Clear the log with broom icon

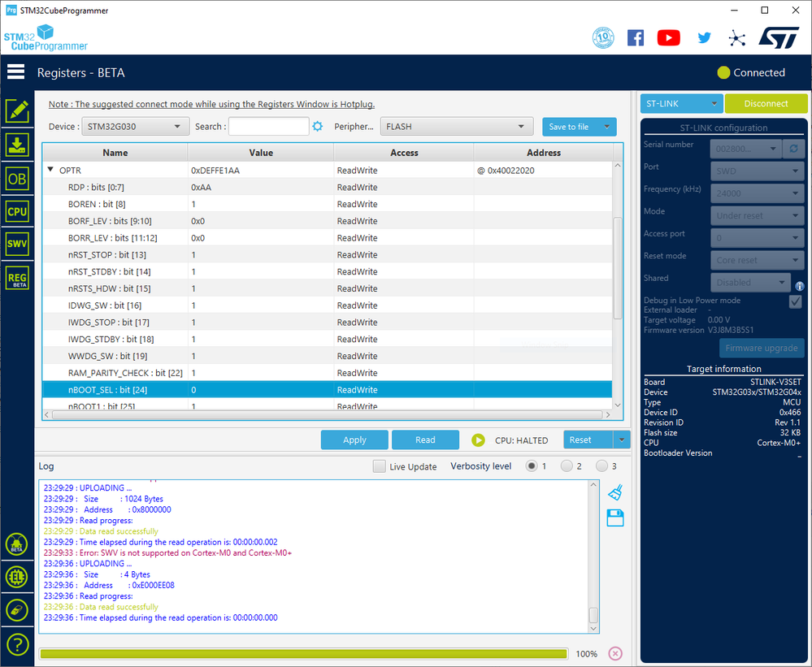pos(615,492)
